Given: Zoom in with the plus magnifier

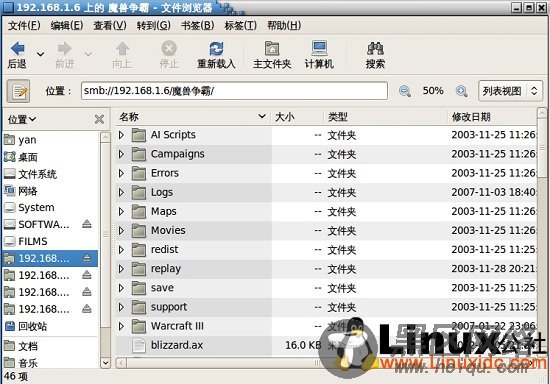Looking at the screenshot, I should pos(461,91).
